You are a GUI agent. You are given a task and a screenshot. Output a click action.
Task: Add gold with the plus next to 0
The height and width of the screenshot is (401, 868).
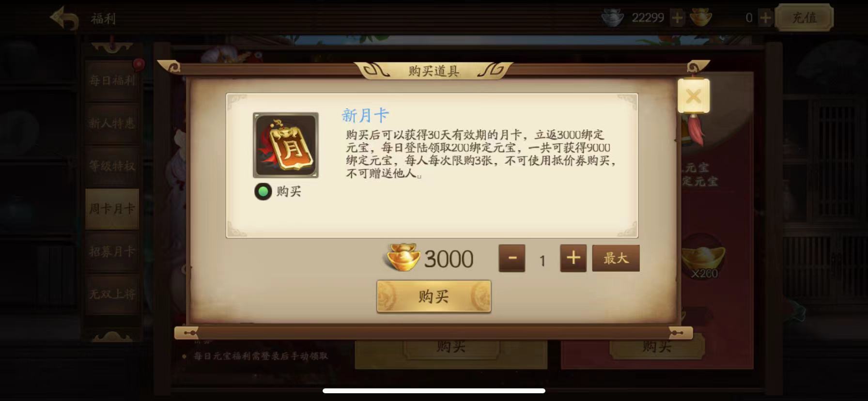pos(765,18)
